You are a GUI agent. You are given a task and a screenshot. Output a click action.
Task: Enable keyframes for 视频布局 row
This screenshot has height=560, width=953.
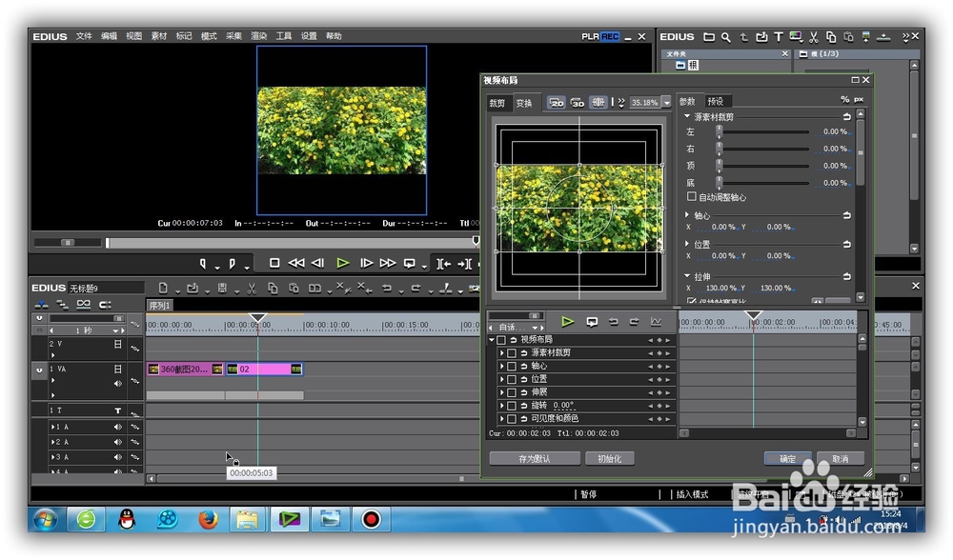pyautogui.click(x=501, y=339)
